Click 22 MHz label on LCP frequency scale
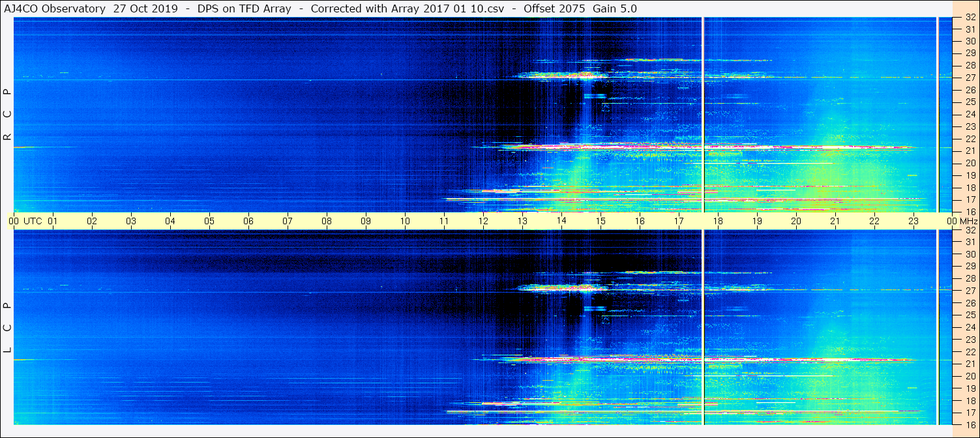The image size is (980, 438). tap(970, 352)
